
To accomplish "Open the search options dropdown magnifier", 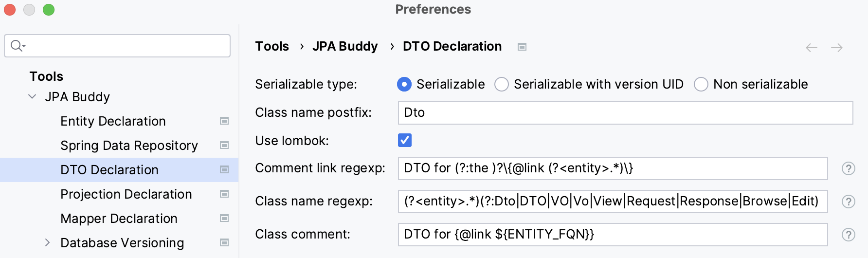I will (x=18, y=46).
